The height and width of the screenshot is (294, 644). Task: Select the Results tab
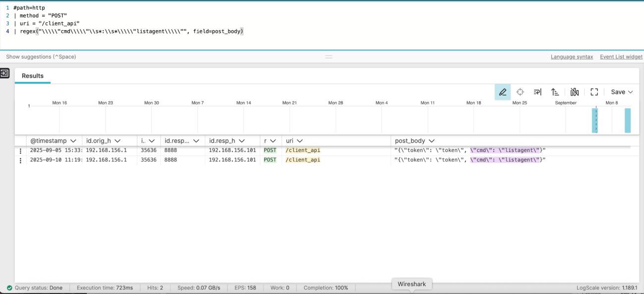click(33, 76)
